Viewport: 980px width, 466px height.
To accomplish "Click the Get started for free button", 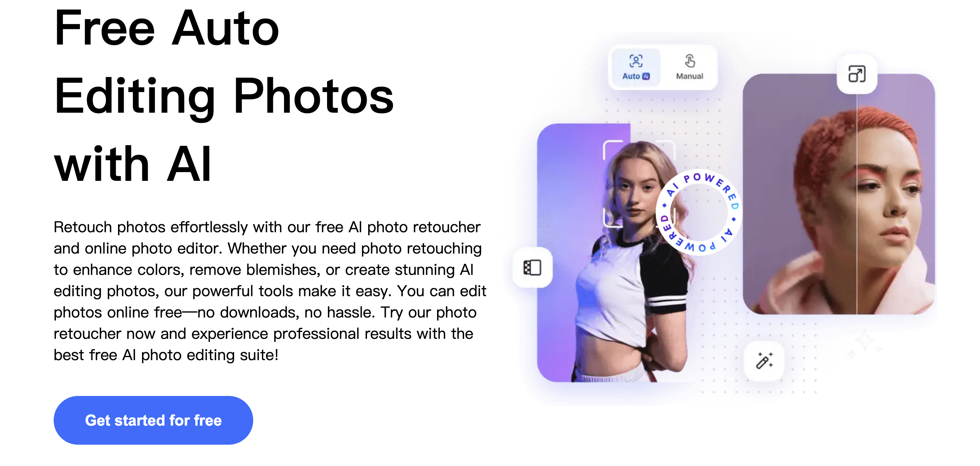I will tap(153, 420).
